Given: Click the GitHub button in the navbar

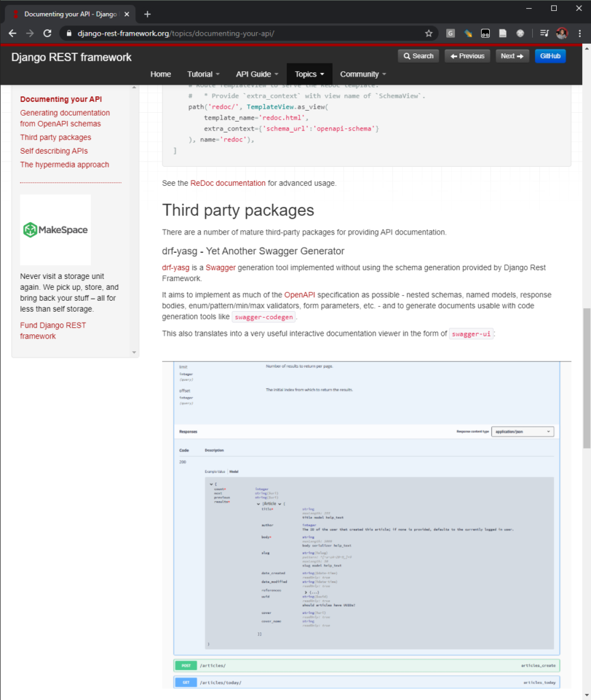Looking at the screenshot, I should pyautogui.click(x=550, y=55).
